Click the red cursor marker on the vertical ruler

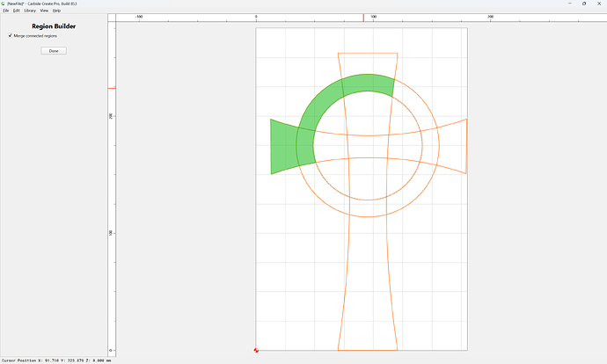pos(112,88)
